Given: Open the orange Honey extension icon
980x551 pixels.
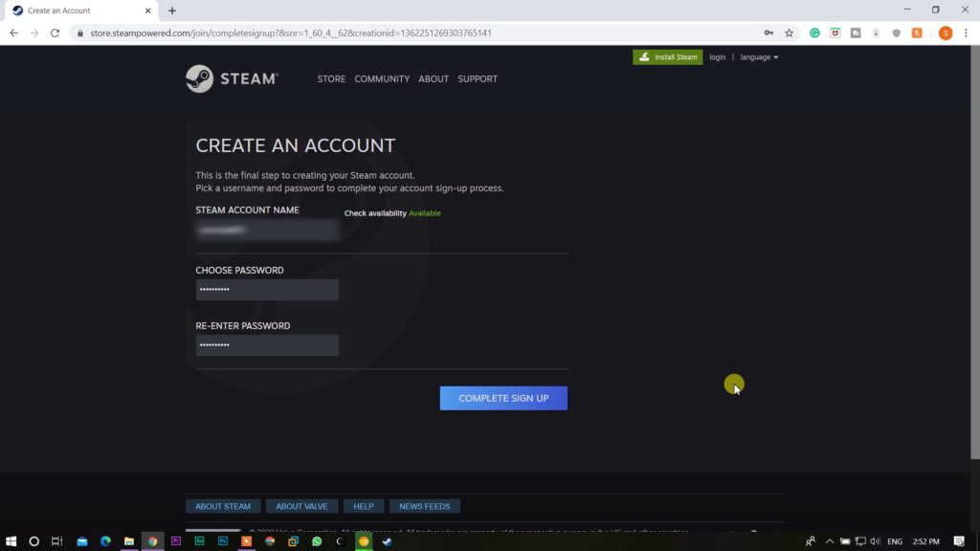Looking at the screenshot, I should [x=917, y=33].
